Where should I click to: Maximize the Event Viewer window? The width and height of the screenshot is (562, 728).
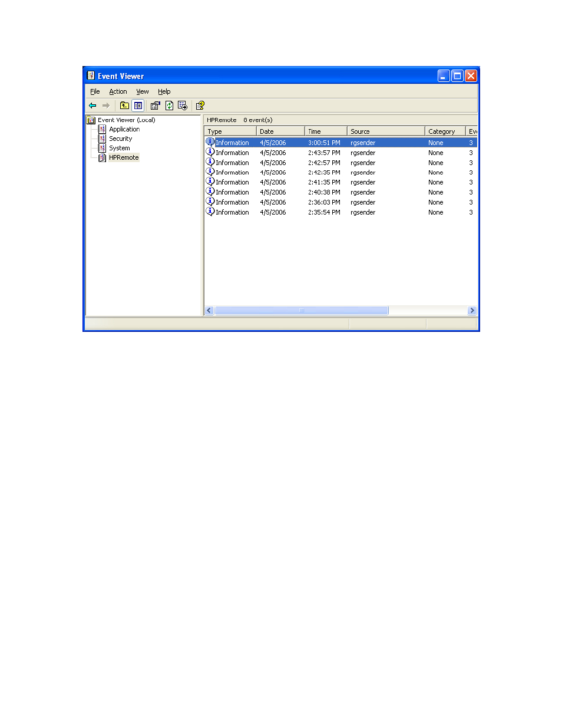(457, 75)
